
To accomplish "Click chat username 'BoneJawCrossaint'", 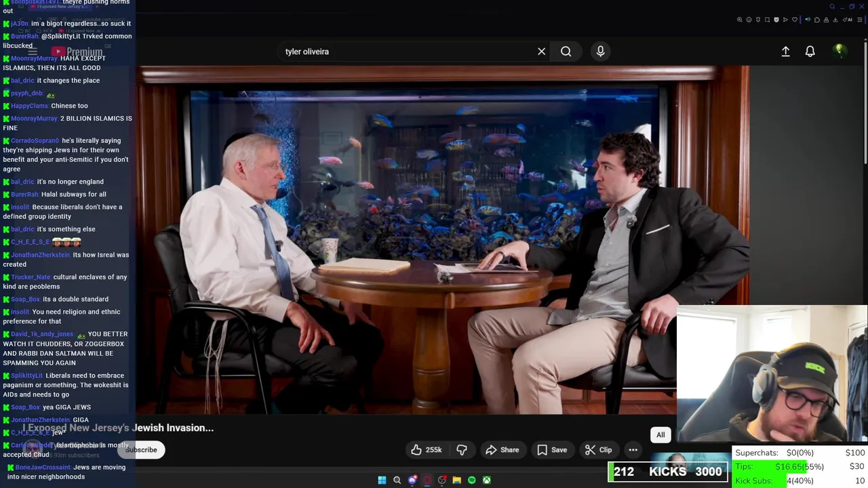I will [x=43, y=468].
